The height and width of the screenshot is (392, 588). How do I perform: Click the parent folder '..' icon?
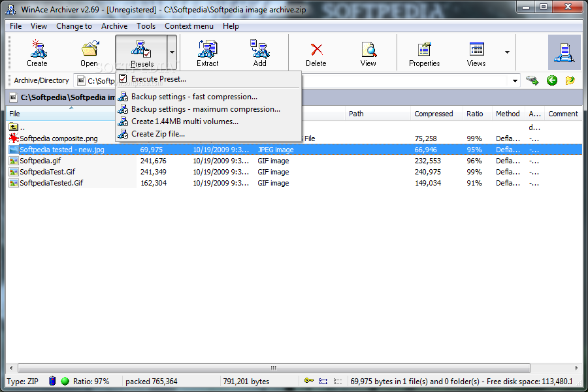(14, 127)
